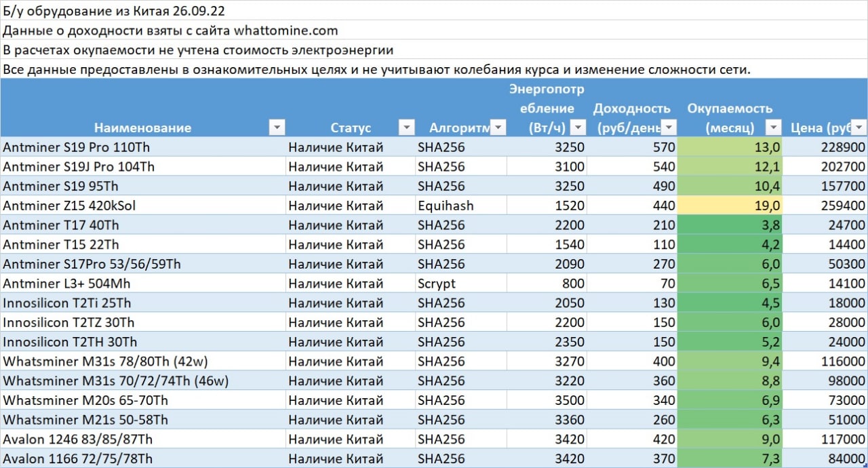Viewport: 868px width, 468px height.
Task: Select price cell 116000
Action: pyautogui.click(x=826, y=362)
